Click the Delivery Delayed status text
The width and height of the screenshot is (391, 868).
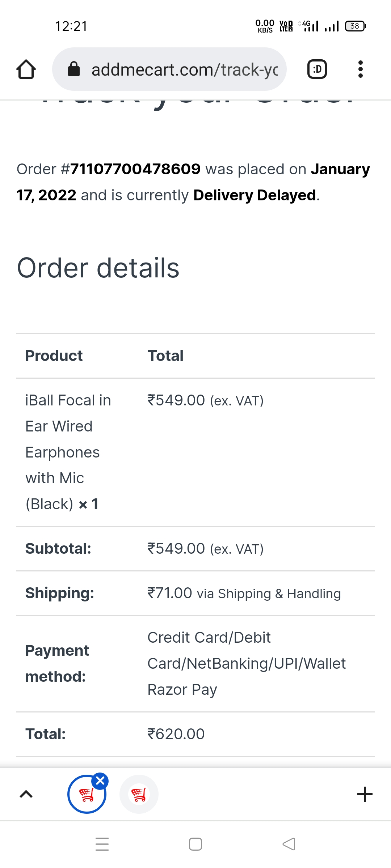255,195
